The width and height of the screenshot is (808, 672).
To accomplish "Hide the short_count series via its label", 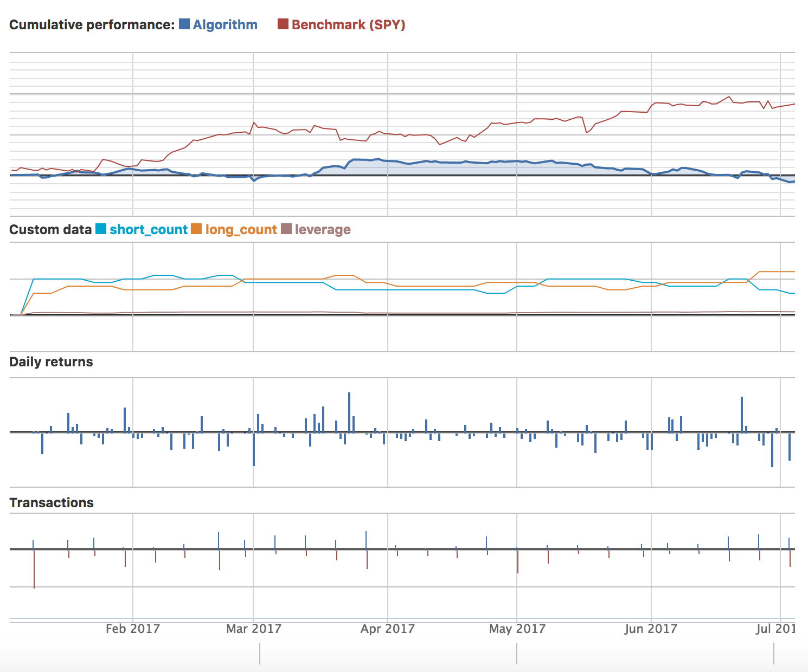I will coord(149,230).
